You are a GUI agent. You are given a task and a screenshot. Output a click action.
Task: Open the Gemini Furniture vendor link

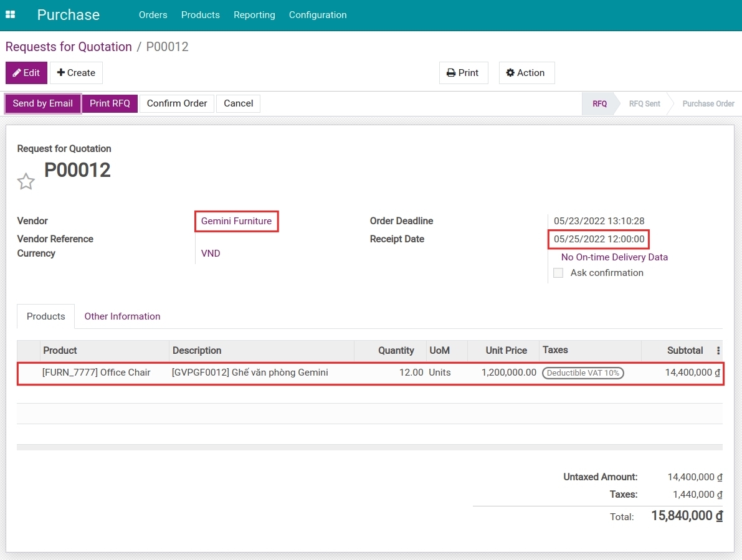point(236,221)
